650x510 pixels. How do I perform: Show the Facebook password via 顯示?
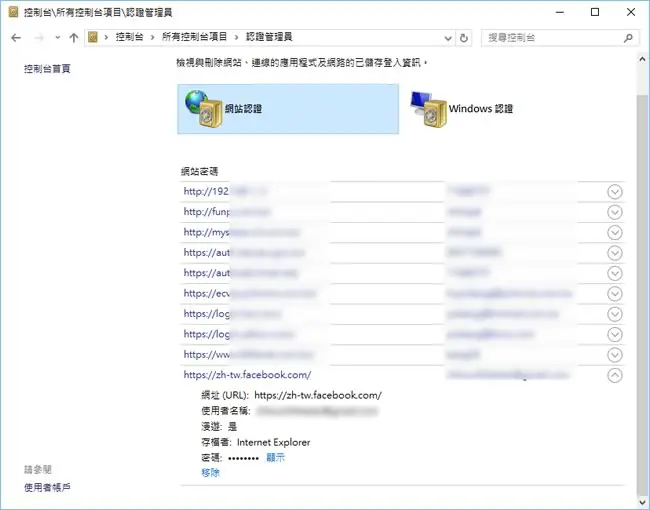pyautogui.click(x=276, y=457)
